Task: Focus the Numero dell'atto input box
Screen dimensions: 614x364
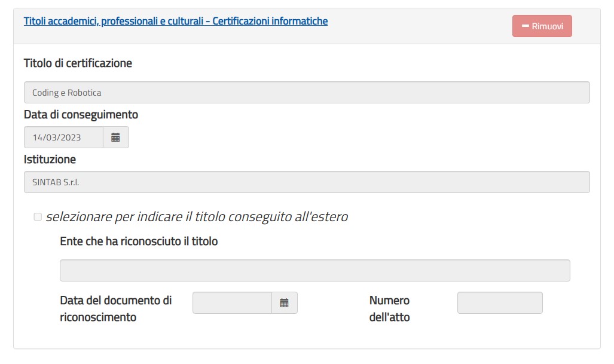Action: pos(500,302)
